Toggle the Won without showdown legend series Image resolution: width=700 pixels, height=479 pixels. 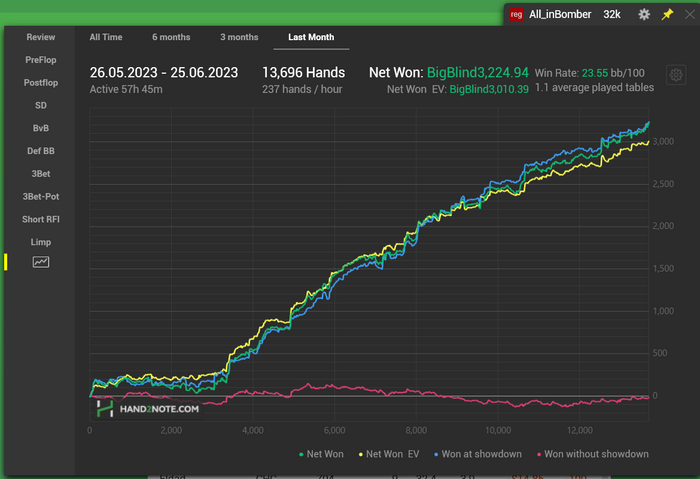point(593,454)
